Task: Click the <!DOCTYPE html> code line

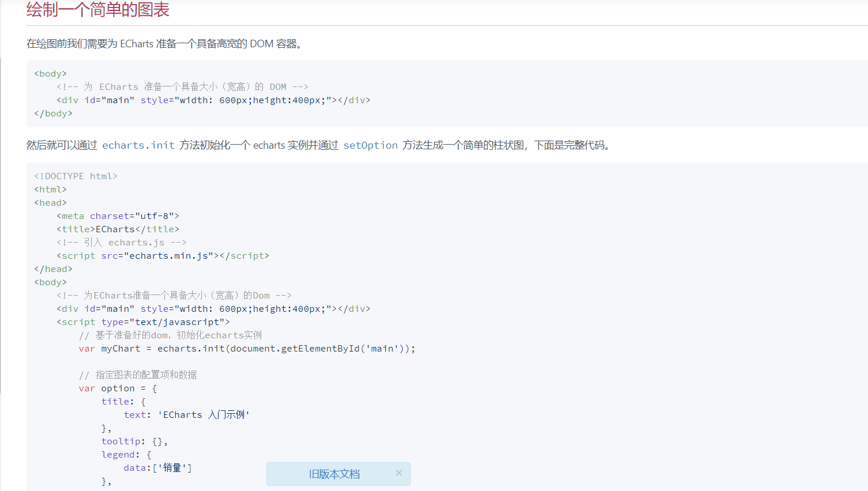Action: click(x=76, y=176)
